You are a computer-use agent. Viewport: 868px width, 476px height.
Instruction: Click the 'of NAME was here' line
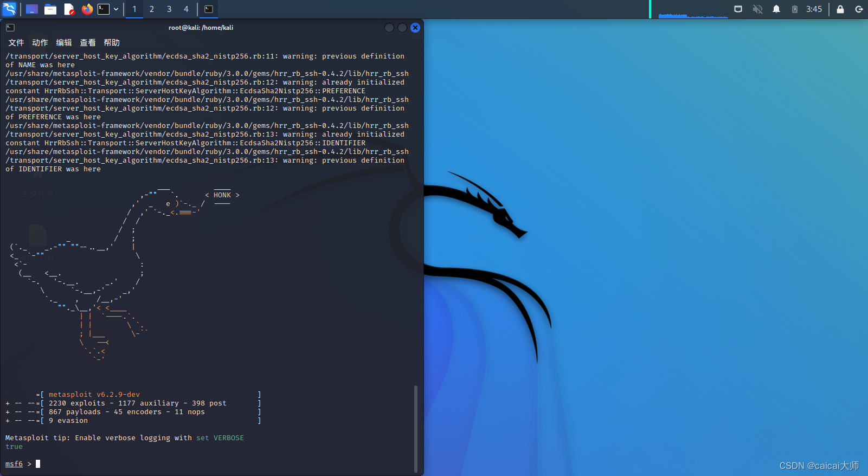(x=40, y=65)
